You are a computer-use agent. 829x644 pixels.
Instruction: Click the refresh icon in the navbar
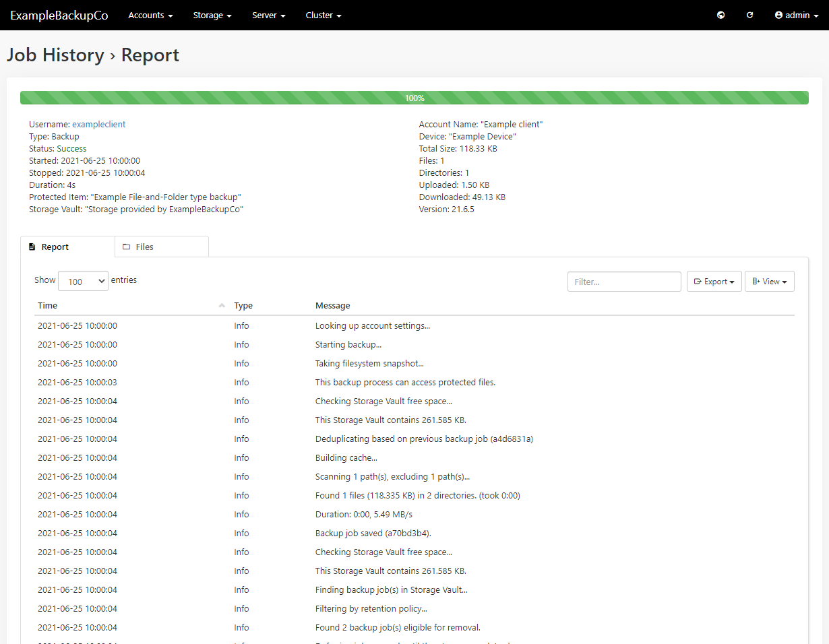[x=749, y=15]
